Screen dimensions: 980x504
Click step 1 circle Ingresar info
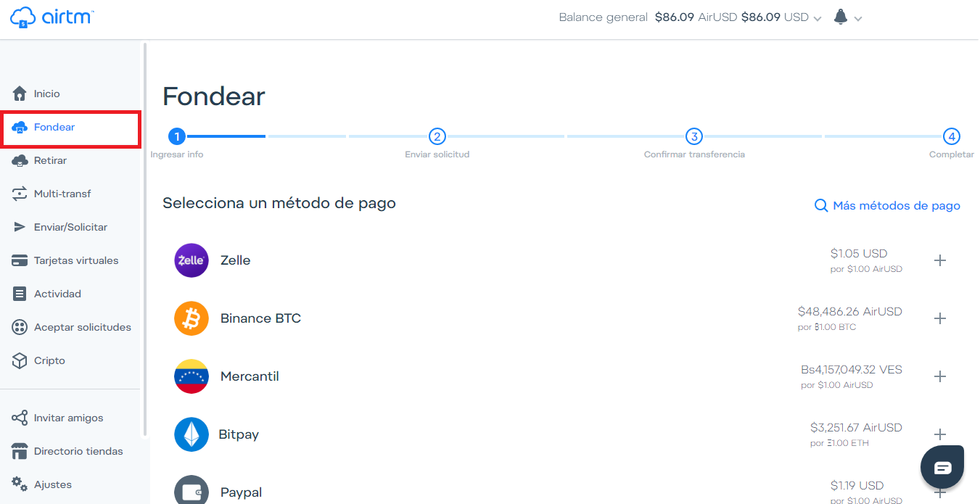click(x=177, y=136)
